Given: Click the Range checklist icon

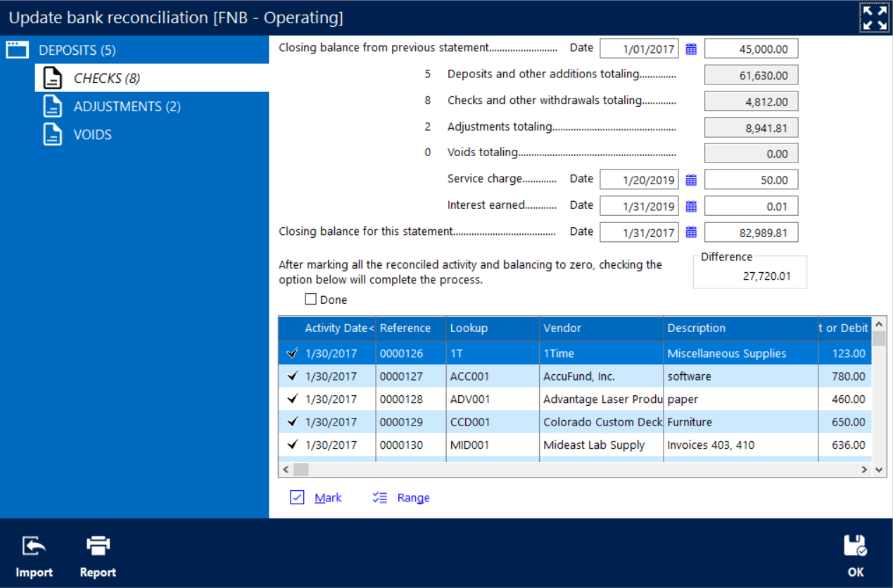Looking at the screenshot, I should [x=379, y=497].
